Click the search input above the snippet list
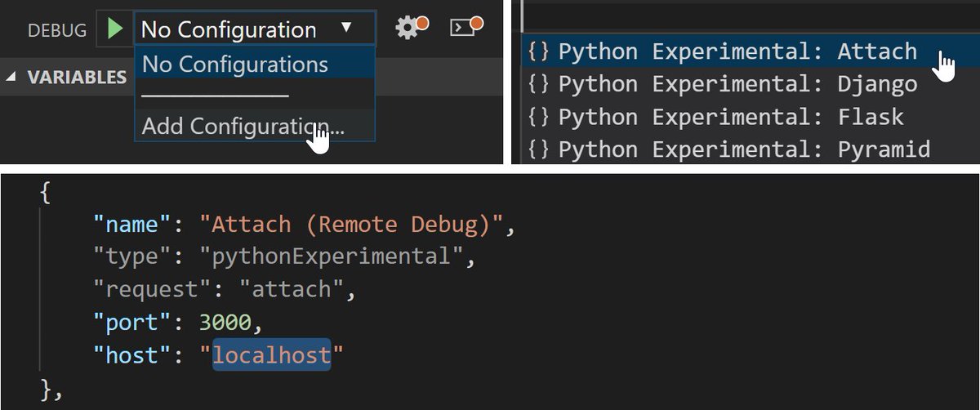This screenshot has width=980, height=410. point(750,16)
